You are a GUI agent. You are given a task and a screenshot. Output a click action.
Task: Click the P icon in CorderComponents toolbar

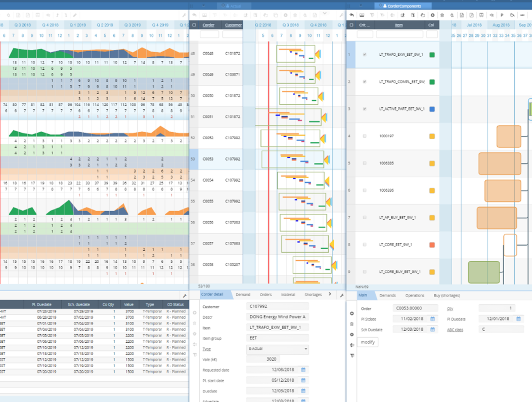tap(502, 15)
